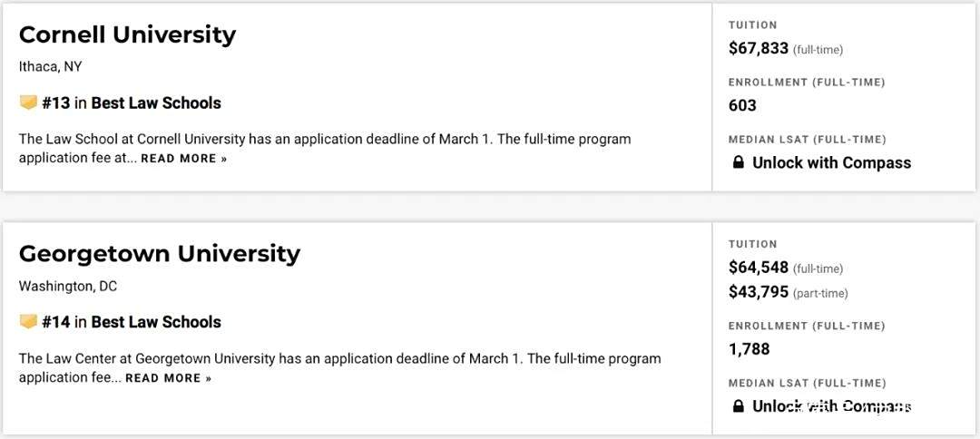Click the gold badge icon beside #13
980x439 pixels.
point(28,102)
